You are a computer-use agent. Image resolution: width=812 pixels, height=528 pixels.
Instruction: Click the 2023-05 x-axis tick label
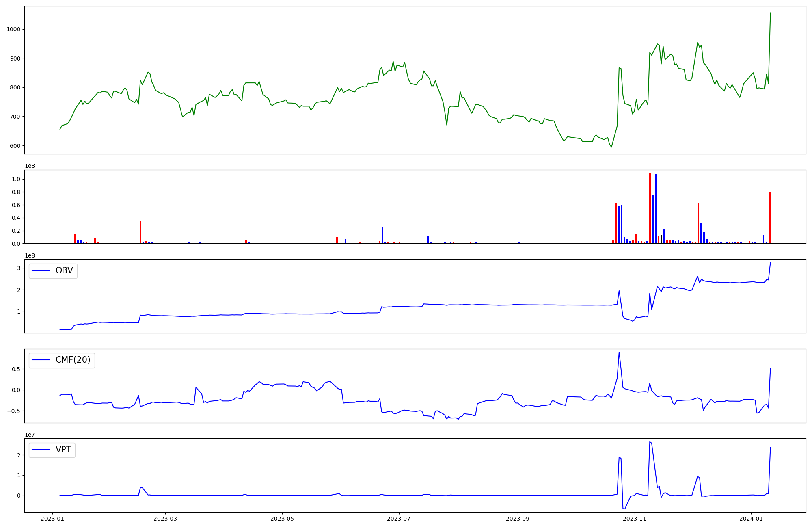tap(282, 519)
